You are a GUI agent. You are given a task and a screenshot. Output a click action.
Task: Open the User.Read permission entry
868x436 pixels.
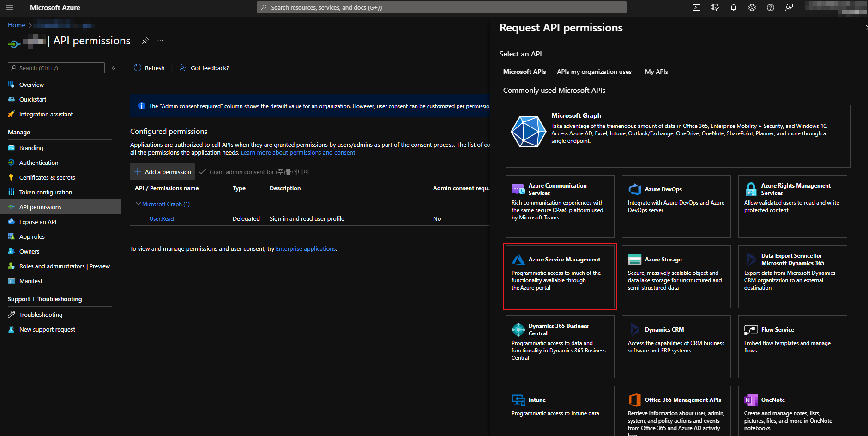click(162, 219)
